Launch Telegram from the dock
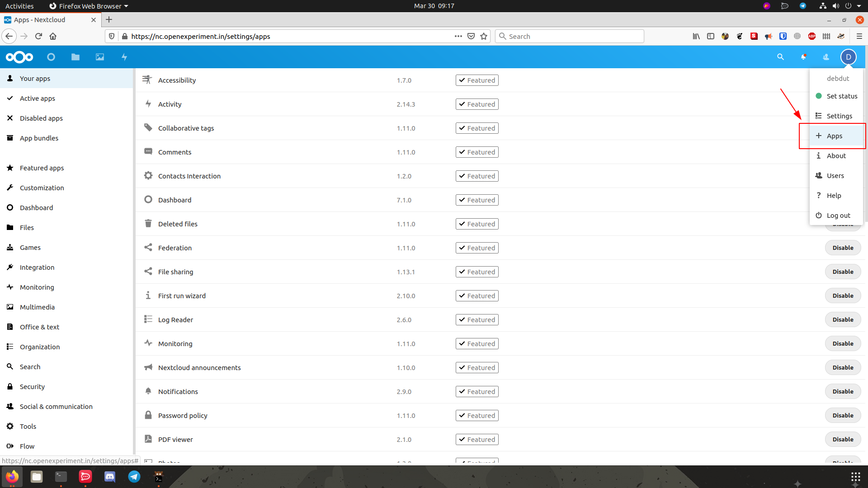868x488 pixels. tap(134, 477)
